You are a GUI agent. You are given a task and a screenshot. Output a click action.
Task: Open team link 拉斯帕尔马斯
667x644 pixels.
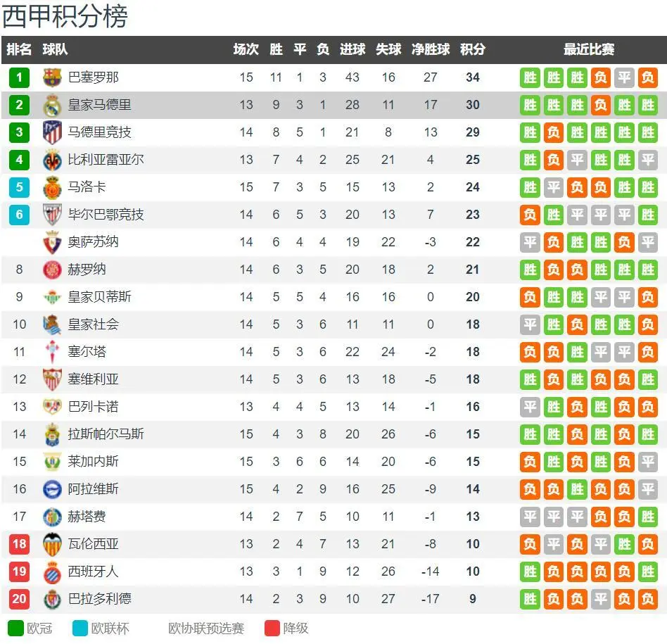coord(106,434)
